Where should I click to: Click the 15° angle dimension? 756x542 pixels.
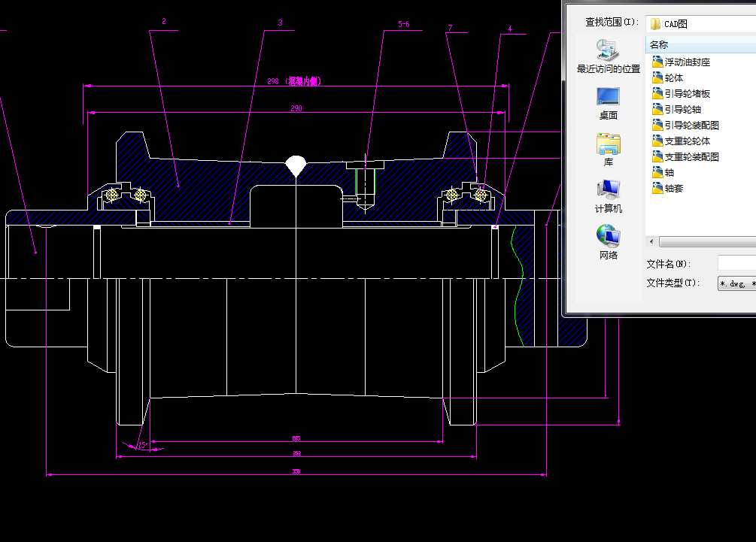[143, 445]
